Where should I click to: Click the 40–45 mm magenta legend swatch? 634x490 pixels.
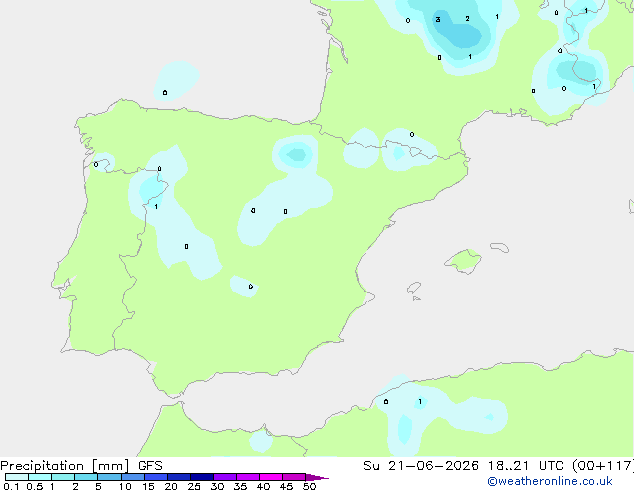pyautogui.click(x=271, y=477)
